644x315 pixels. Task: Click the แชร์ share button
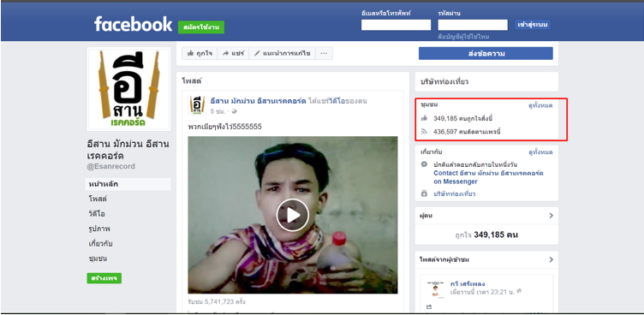tap(233, 53)
